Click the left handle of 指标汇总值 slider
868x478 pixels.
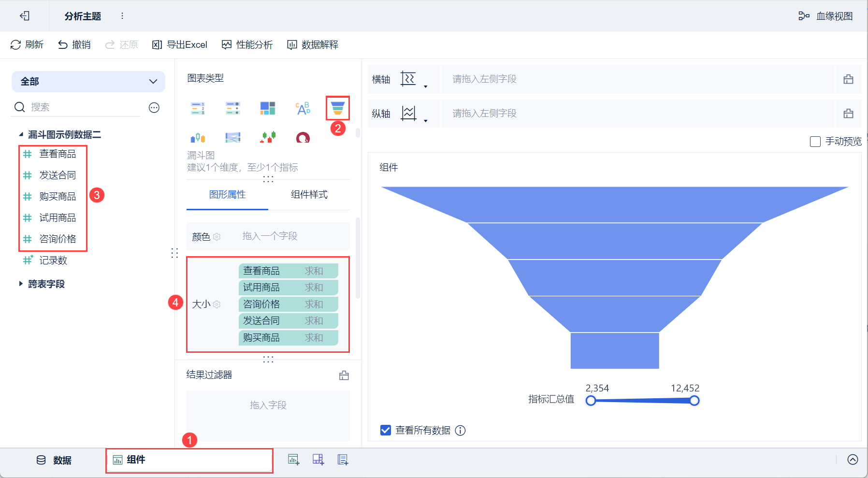(591, 401)
